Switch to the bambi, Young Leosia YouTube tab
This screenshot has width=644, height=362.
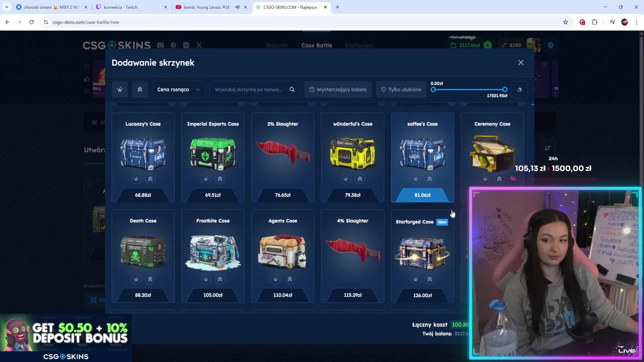[x=211, y=7]
